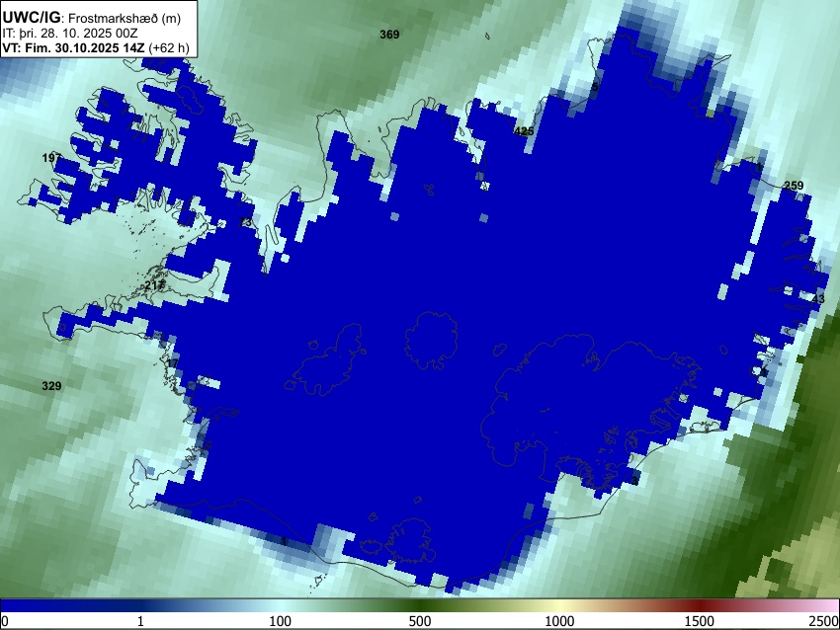840x630 pixels.
Task: Click the colour scale tick label "0"
Action: click(x=5, y=621)
